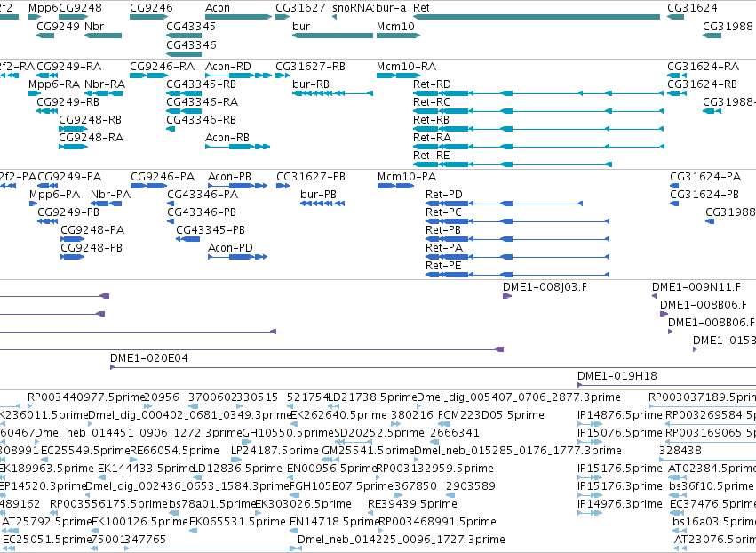756x553 pixels.
Task: Open the bur gene glyph
Action: coord(332,36)
